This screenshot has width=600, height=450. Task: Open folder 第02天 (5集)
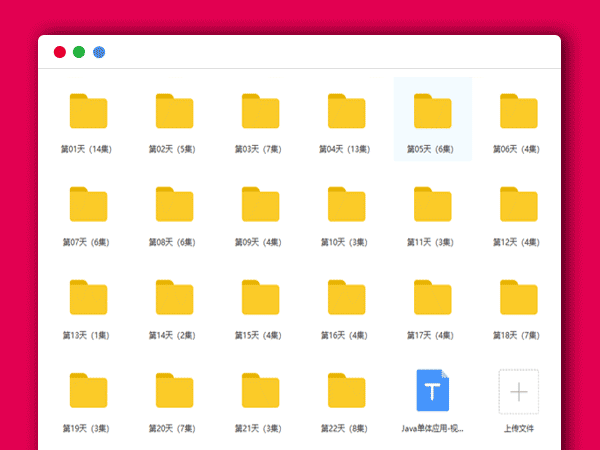174,111
